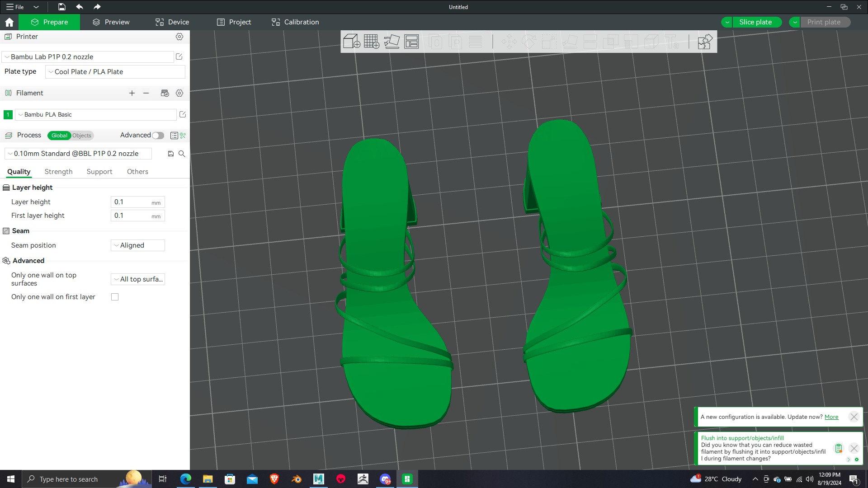
Task: Click the Add object cube icon
Action: (351, 42)
